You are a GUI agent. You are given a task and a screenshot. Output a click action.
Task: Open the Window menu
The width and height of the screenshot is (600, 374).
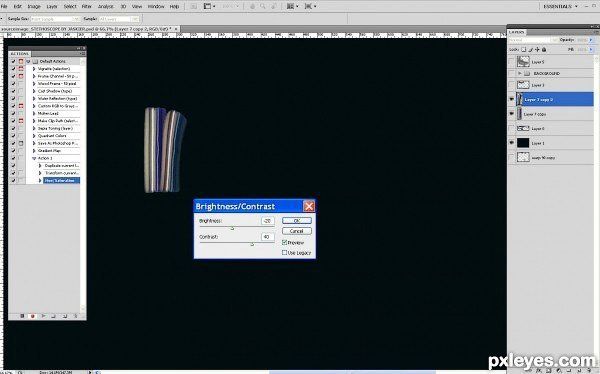tap(156, 7)
